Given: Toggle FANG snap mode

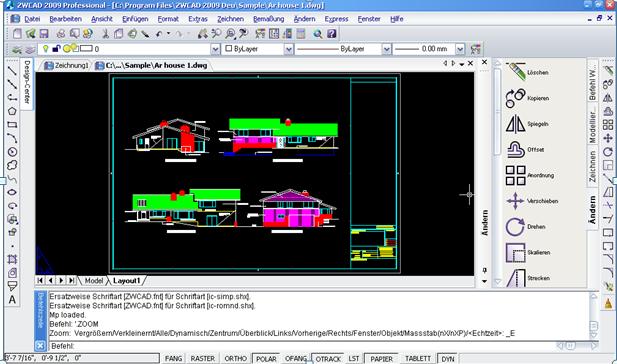Looking at the screenshot, I should coord(173,358).
